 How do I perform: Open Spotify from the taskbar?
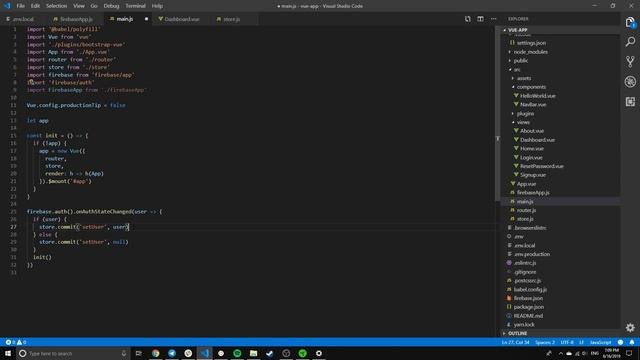237,353
